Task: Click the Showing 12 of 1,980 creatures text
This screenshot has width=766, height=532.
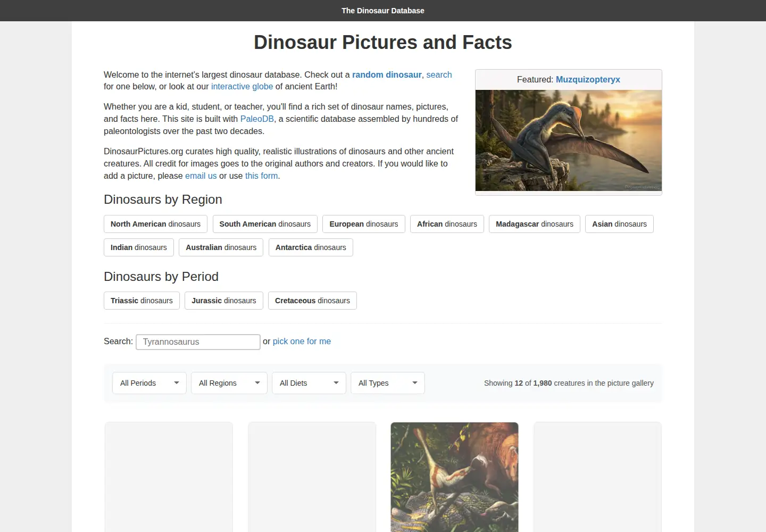Action: click(569, 383)
